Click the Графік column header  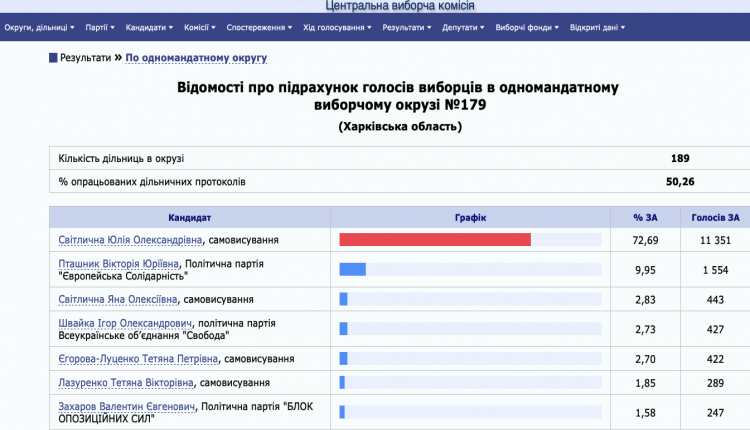click(470, 218)
